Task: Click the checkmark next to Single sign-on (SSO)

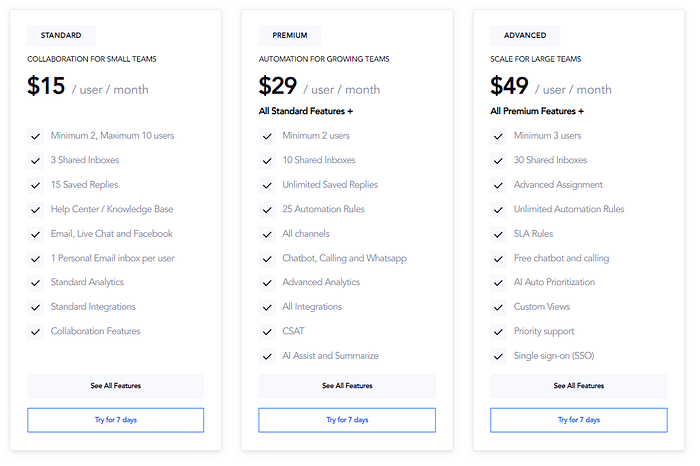Action: 498,356
